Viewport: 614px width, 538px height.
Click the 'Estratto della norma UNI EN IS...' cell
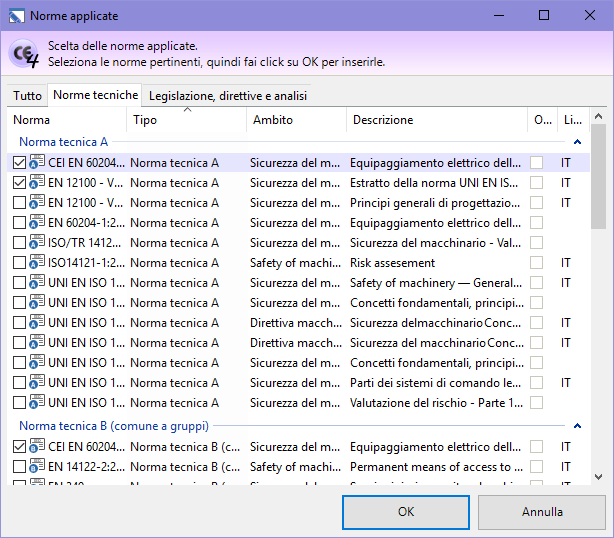click(434, 183)
